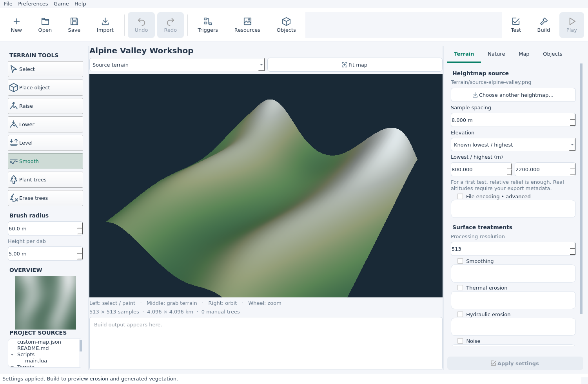The image size is (588, 384).
Task: Open the File menu
Action: [x=8, y=4]
